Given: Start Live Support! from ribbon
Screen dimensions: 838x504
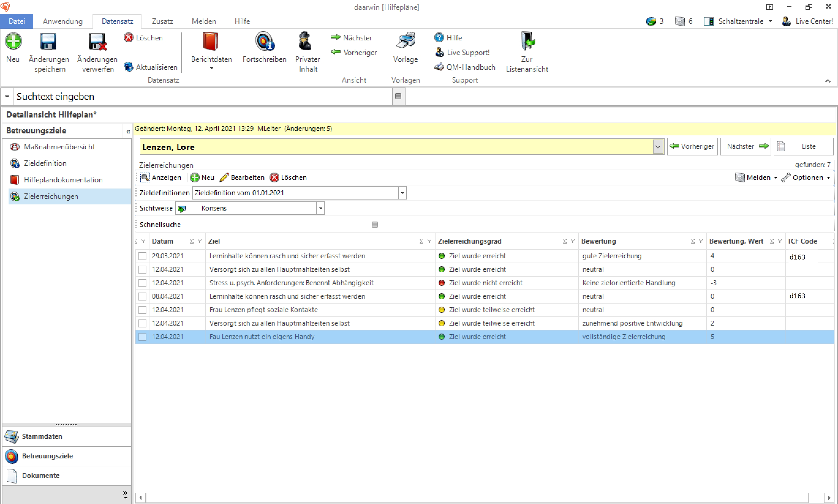Looking at the screenshot, I should [462, 52].
